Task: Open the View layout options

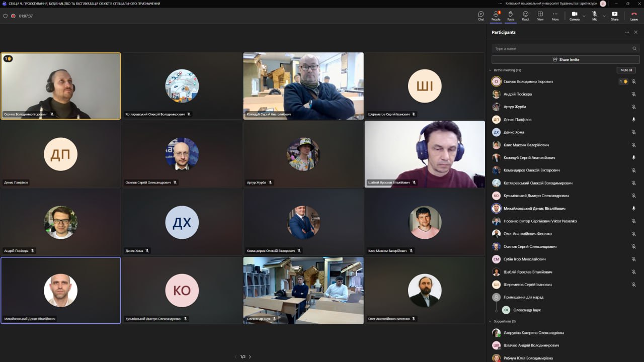Action: 540,16
